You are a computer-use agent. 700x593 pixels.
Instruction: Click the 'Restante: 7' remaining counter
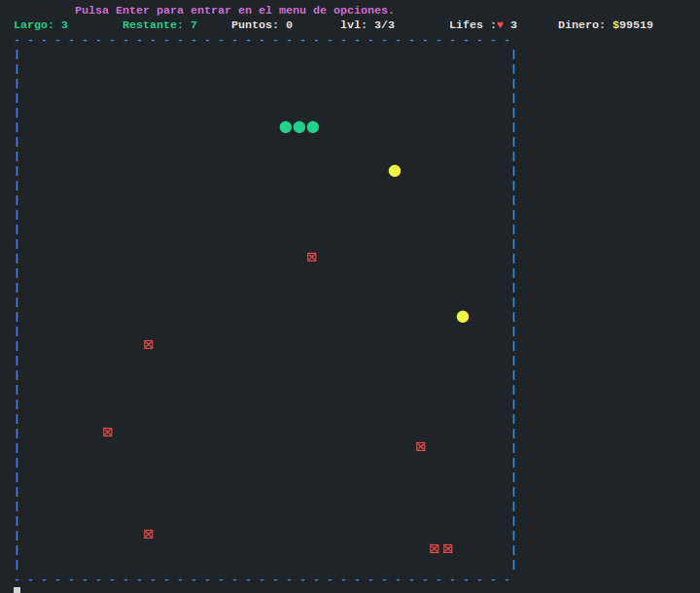159,25
